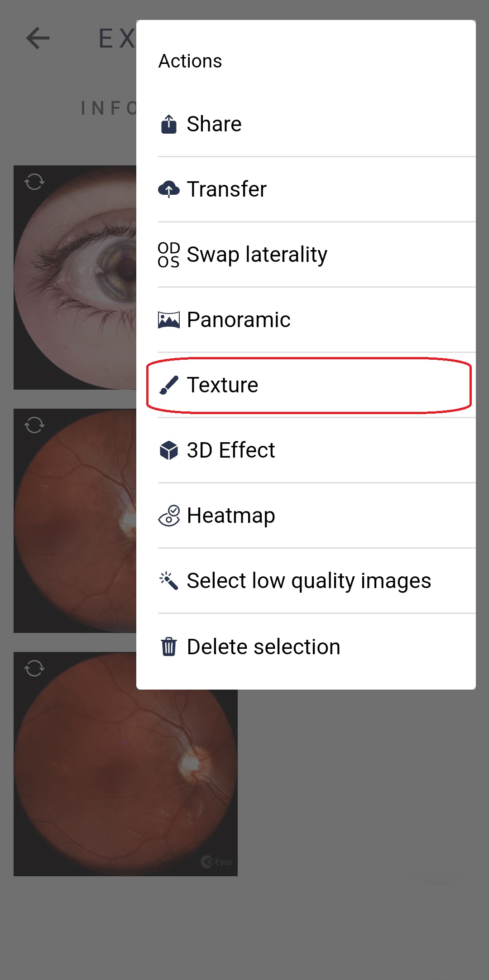Click the 3D Effect cube icon
The image size is (489, 980).
pos(169,450)
